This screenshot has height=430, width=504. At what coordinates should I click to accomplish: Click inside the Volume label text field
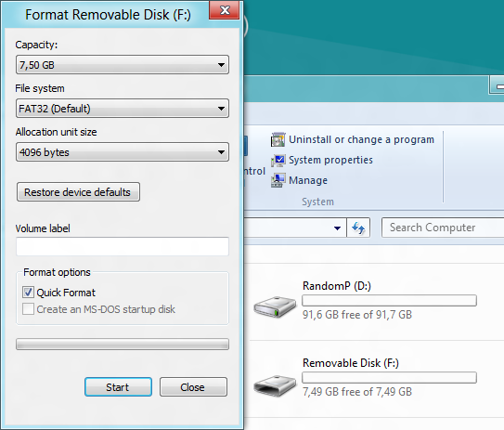tap(123, 247)
